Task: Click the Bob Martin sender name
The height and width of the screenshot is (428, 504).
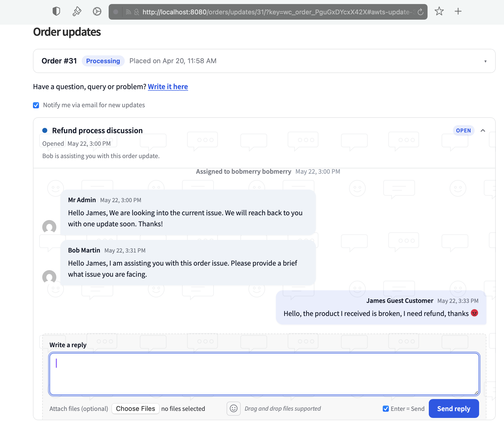Action: click(84, 250)
